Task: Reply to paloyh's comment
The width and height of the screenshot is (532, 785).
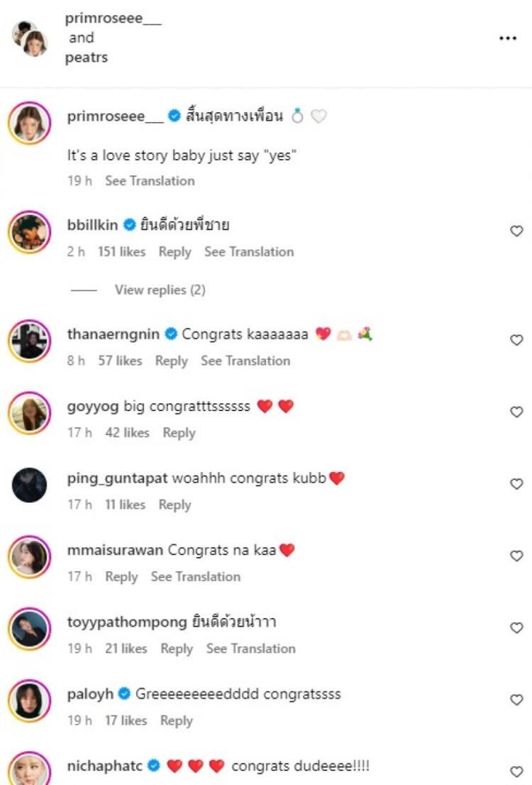Action: [177, 720]
